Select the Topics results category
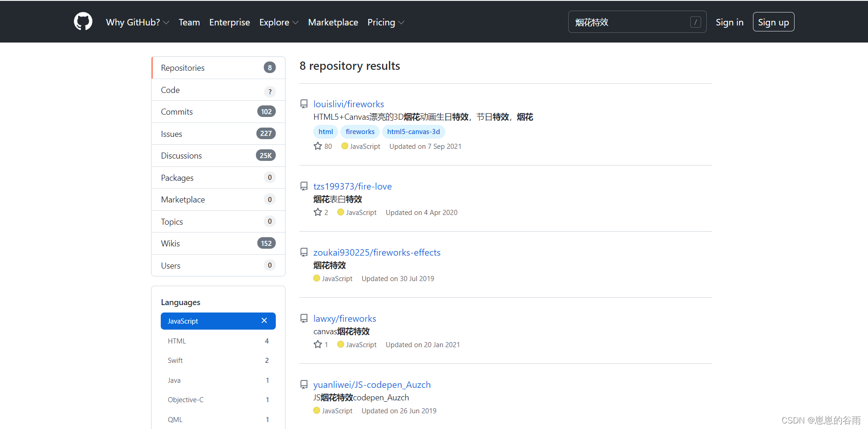The width and height of the screenshot is (868, 429). [218, 222]
